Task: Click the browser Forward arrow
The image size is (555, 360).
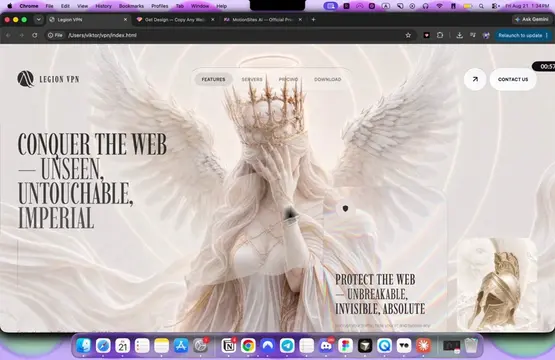Action: tap(22, 35)
